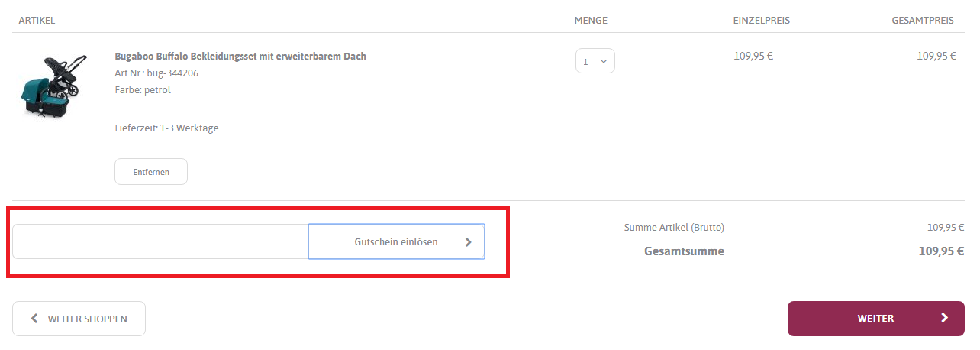This screenshot has width=980, height=350.
Task: Focus the voucher code input field
Action: (x=160, y=241)
